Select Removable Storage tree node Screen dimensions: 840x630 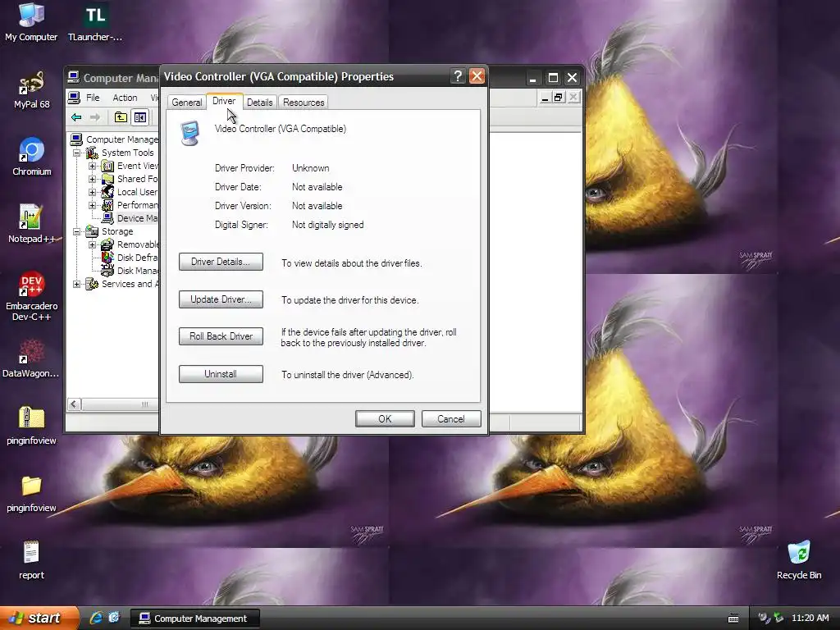tap(138, 244)
